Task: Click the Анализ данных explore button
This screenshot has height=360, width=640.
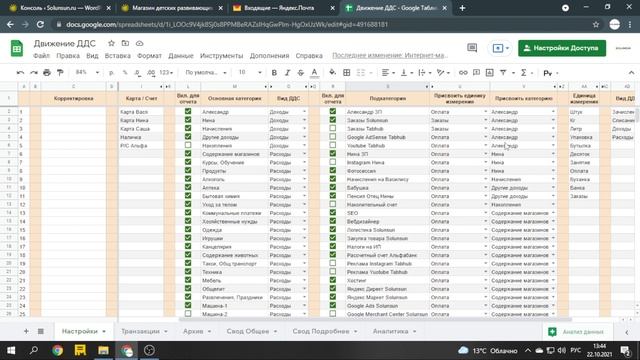Action: coord(577,331)
